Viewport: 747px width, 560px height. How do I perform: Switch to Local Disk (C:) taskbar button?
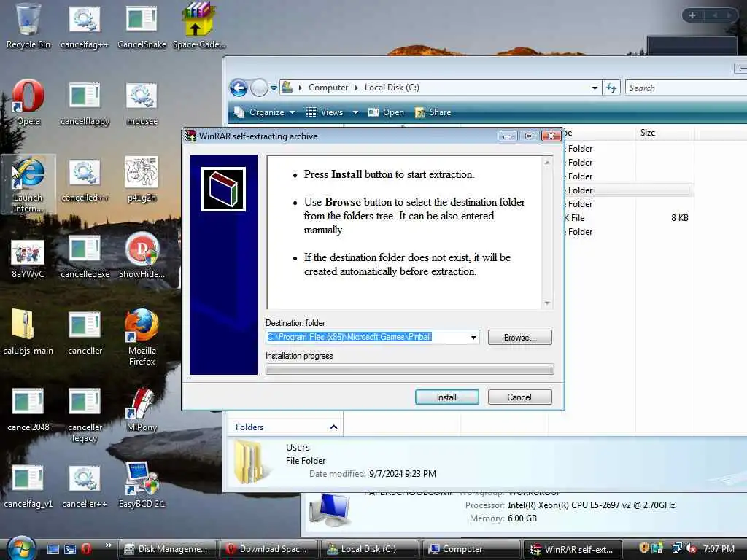pos(369,549)
